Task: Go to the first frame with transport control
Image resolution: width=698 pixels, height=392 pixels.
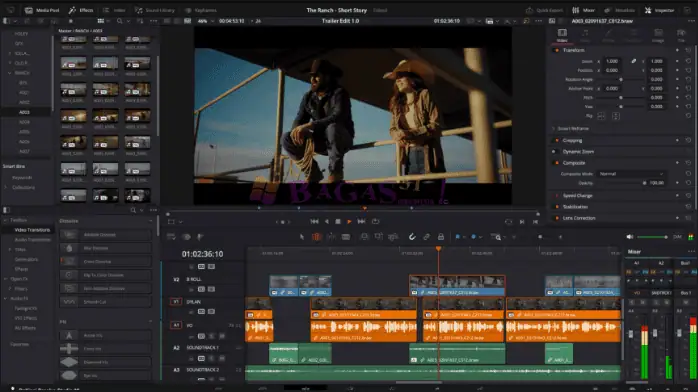Action: pos(314,222)
